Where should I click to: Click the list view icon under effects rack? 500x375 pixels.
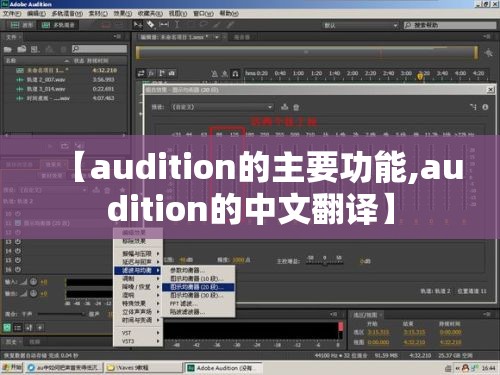18,328
